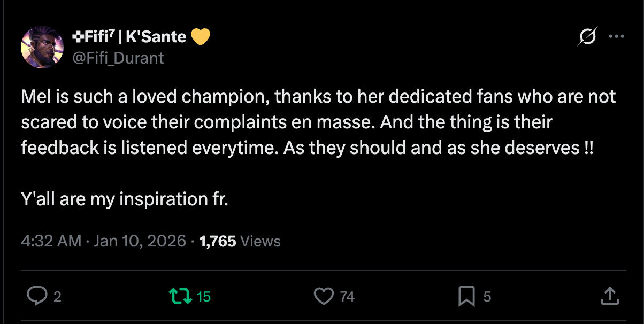The height and width of the screenshot is (324, 644).
Task: Reply using the speech bubble icon
Action: (x=36, y=296)
